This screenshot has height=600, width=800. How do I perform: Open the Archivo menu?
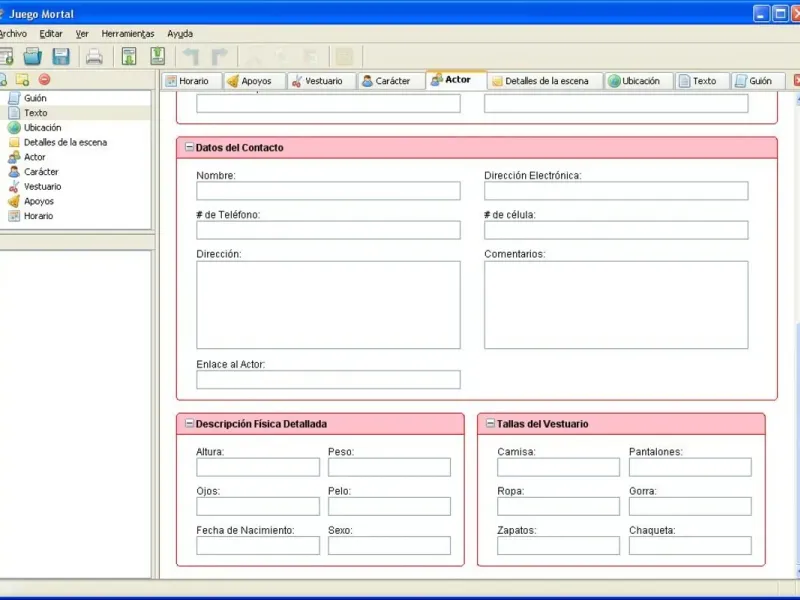tap(13, 34)
